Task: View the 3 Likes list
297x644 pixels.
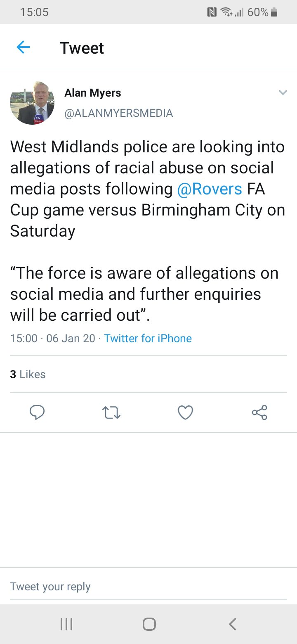Action: point(28,374)
